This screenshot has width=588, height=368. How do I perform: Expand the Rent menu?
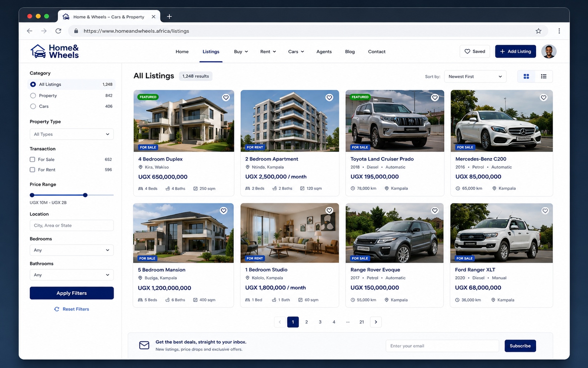(268, 52)
